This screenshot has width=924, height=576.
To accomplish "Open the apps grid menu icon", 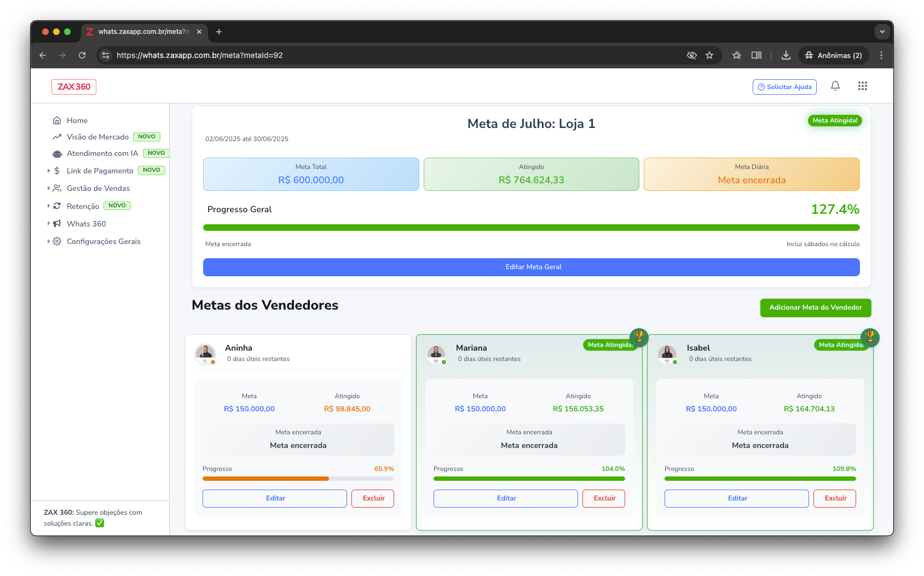I will click(862, 86).
